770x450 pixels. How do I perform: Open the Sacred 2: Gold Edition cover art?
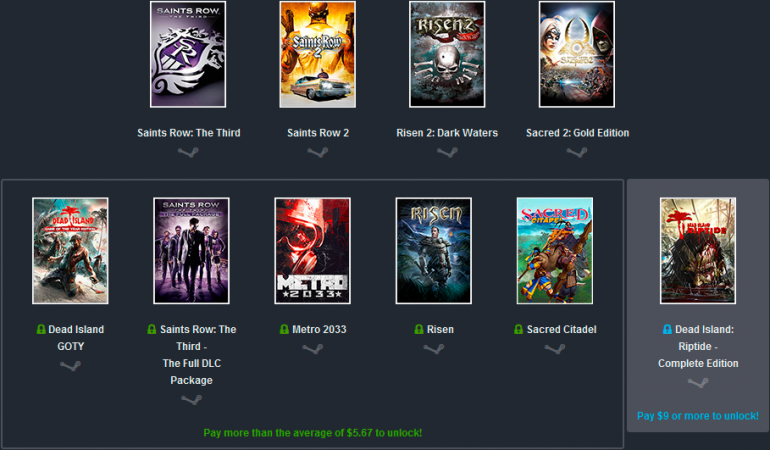tap(577, 54)
